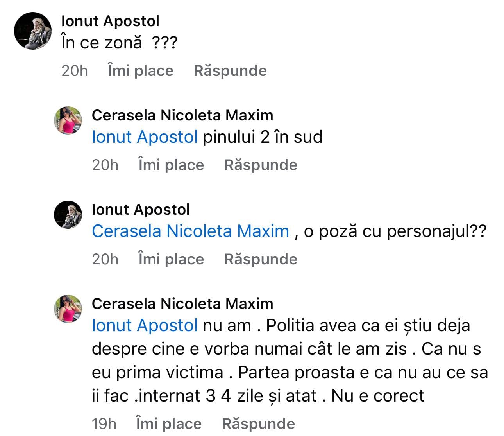
Task: Open Cerasela's avatar beside the 'Politia avea' reply
Action: coord(68,309)
